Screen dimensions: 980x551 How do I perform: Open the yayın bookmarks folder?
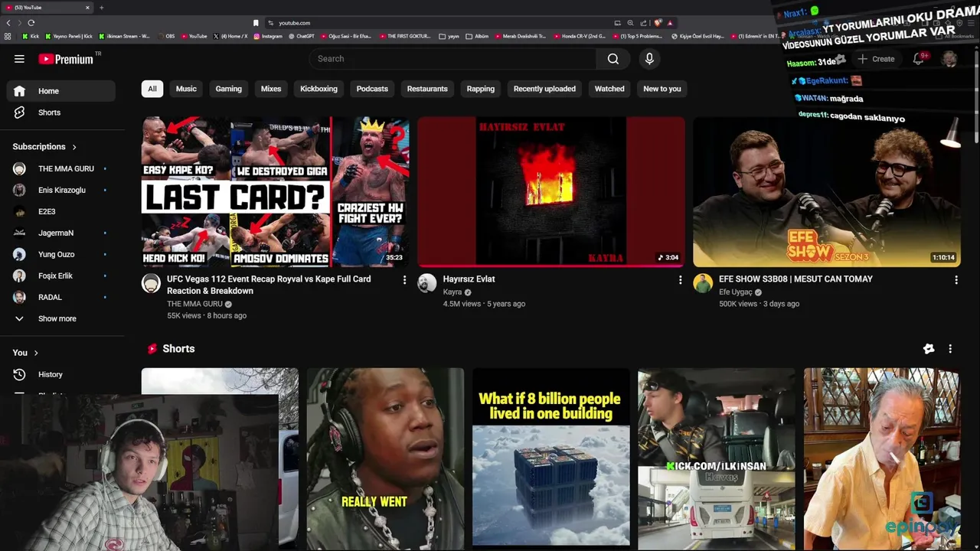[449, 36]
